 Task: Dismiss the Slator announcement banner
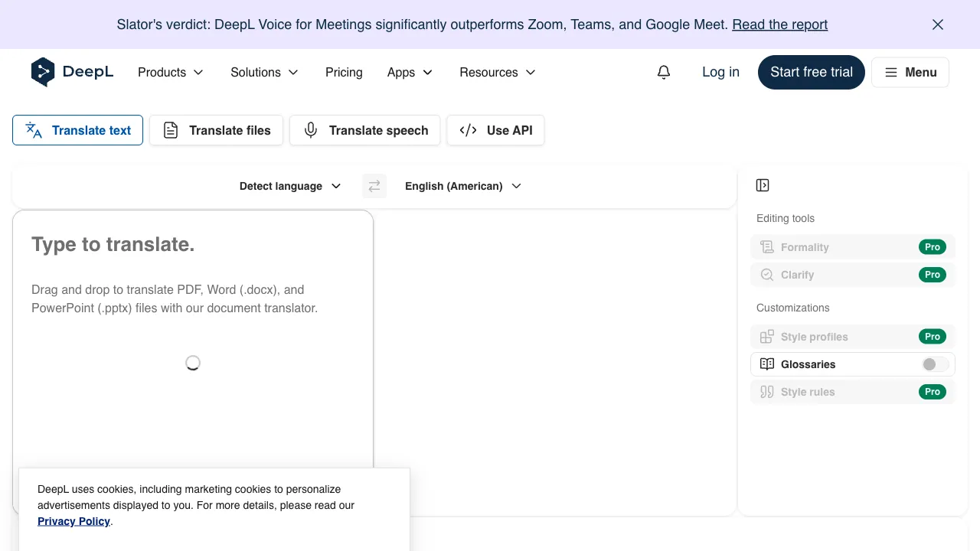click(x=938, y=24)
